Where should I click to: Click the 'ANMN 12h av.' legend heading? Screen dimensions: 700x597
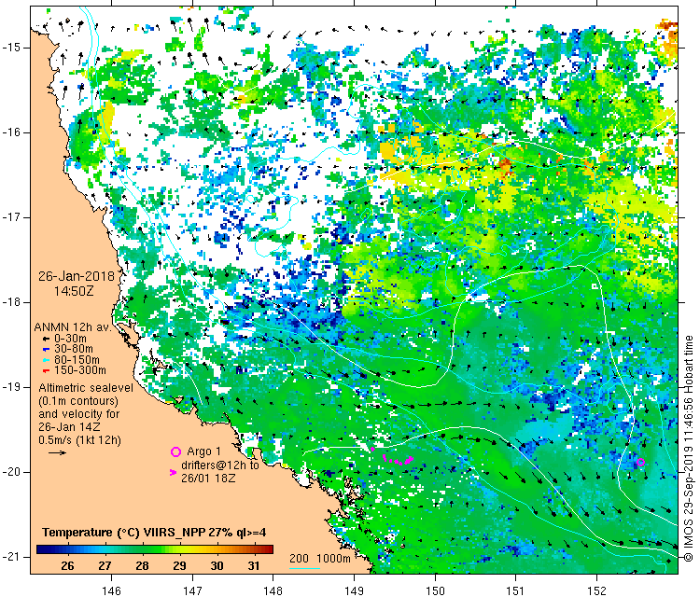pyautogui.click(x=72, y=327)
